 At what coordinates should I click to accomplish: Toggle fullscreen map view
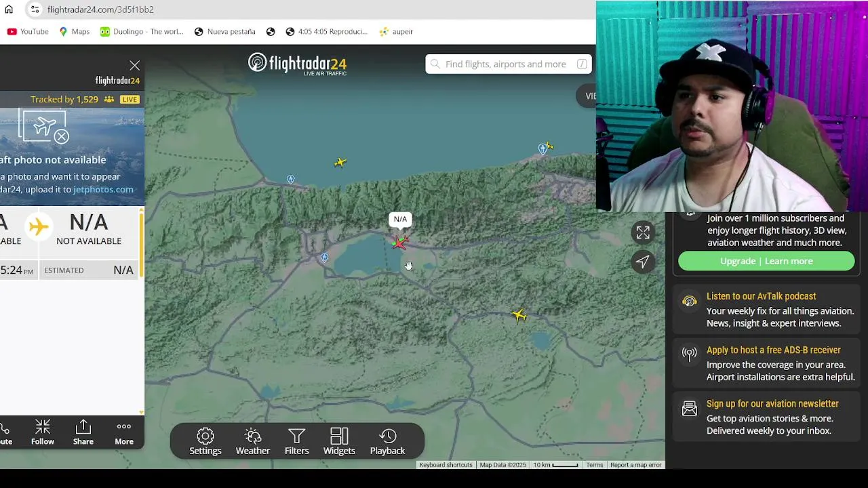pos(643,232)
